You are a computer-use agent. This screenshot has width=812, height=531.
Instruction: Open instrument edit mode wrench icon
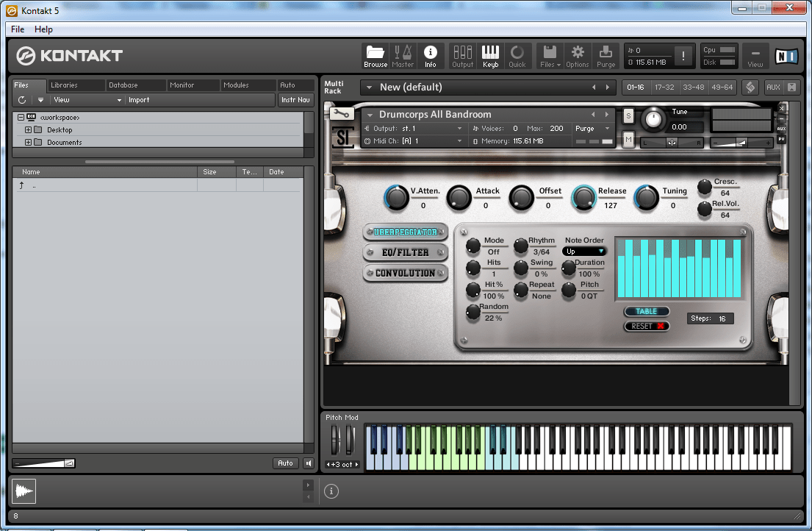pyautogui.click(x=341, y=113)
